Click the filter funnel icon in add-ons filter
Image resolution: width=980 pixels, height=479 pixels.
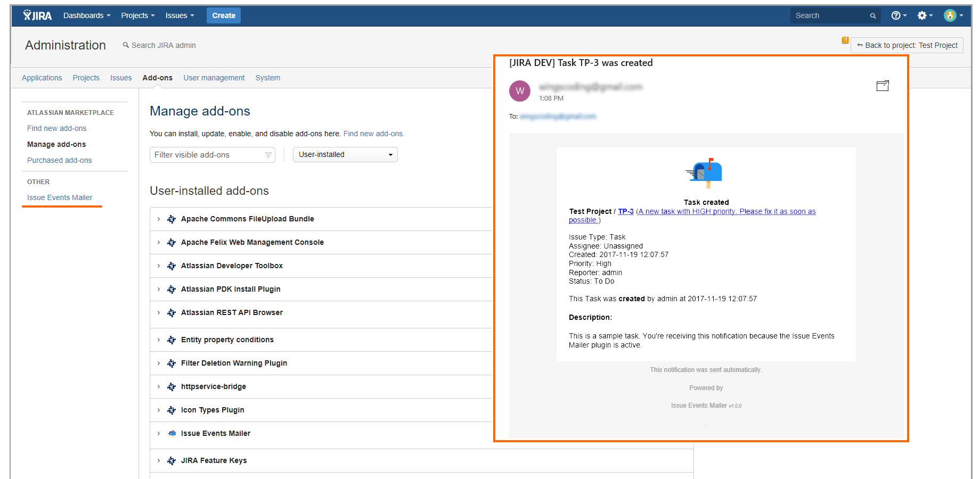pos(268,155)
